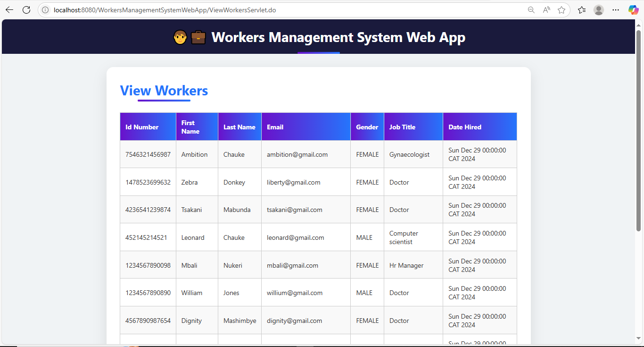
Task: Add this page to favorites
Action: coord(561,9)
